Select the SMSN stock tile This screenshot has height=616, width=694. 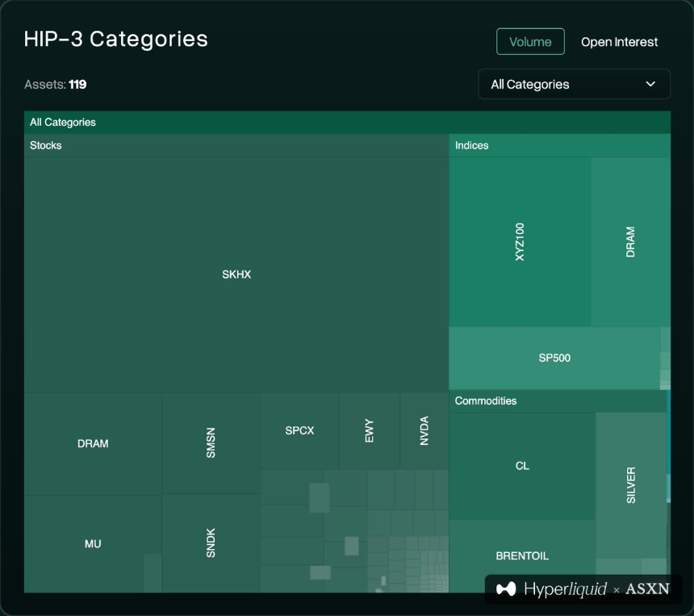coord(211,443)
